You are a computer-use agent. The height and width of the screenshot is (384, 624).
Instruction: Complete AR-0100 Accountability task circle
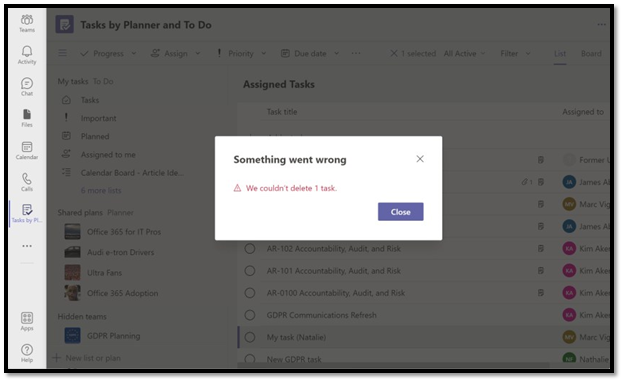[x=250, y=293]
